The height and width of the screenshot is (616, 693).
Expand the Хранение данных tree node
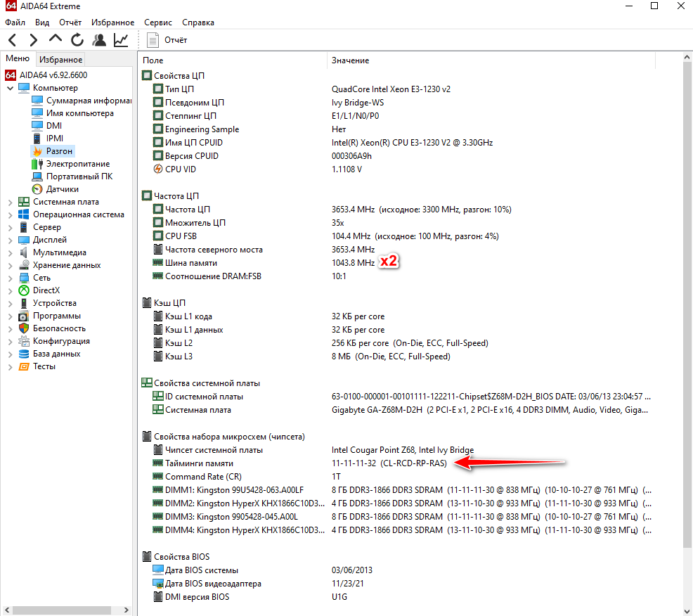point(10,266)
